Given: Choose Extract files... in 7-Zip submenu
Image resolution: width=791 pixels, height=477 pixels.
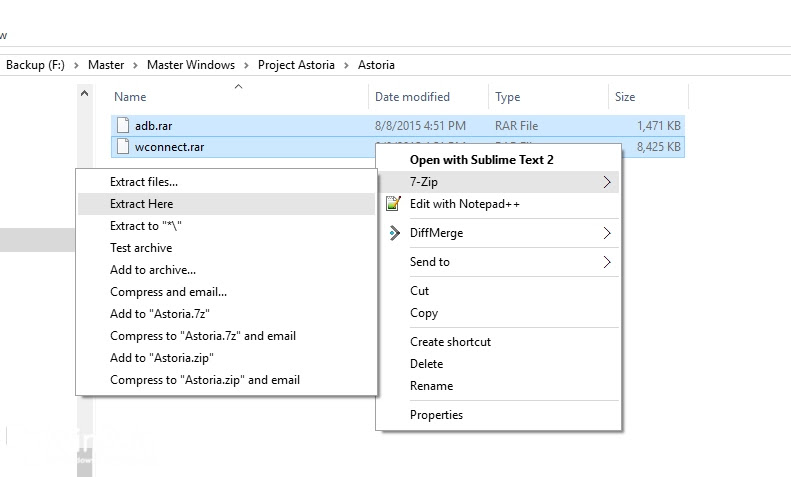Looking at the screenshot, I should click(x=226, y=182).
